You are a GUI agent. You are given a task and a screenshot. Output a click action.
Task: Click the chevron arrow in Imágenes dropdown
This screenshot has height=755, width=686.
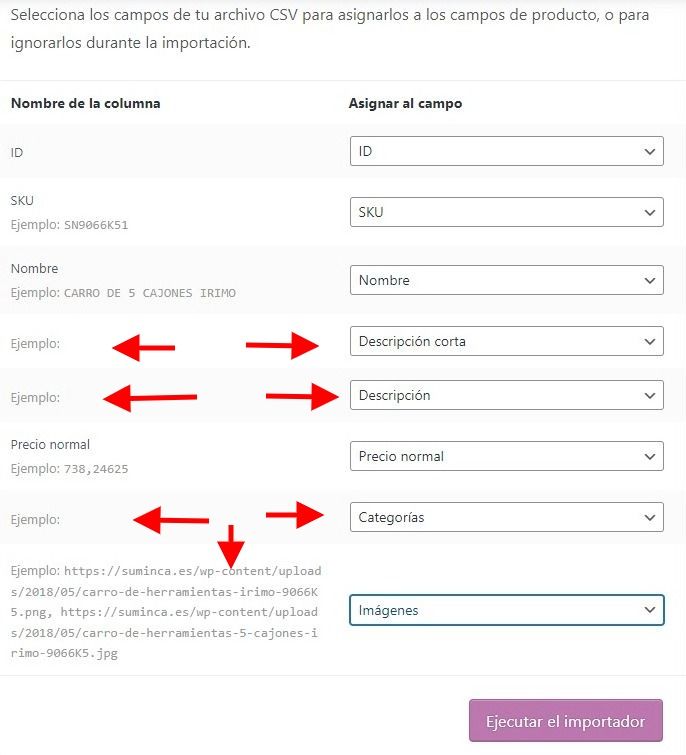click(x=649, y=610)
